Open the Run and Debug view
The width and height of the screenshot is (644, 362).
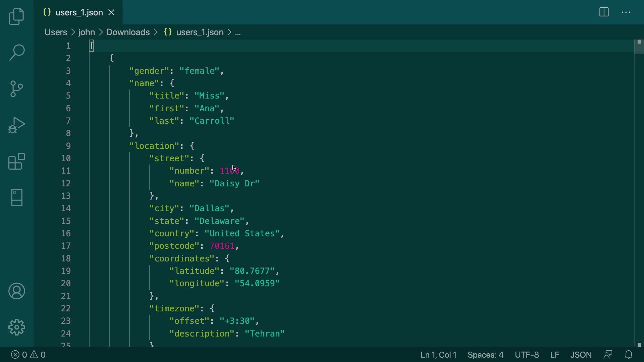(16, 125)
